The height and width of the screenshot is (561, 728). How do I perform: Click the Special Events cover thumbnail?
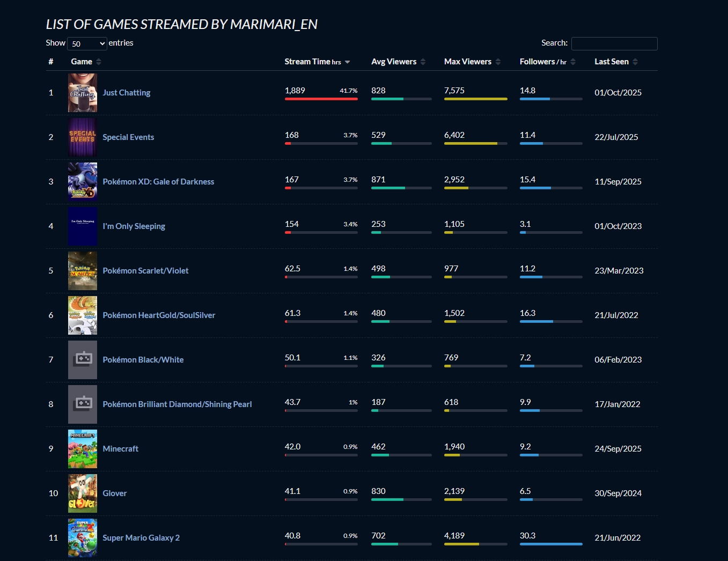coord(83,137)
